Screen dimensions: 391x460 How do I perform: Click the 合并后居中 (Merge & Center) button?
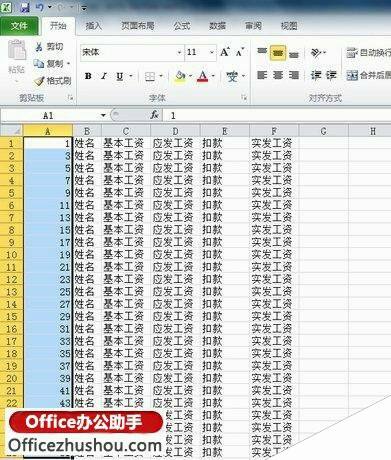pos(368,76)
